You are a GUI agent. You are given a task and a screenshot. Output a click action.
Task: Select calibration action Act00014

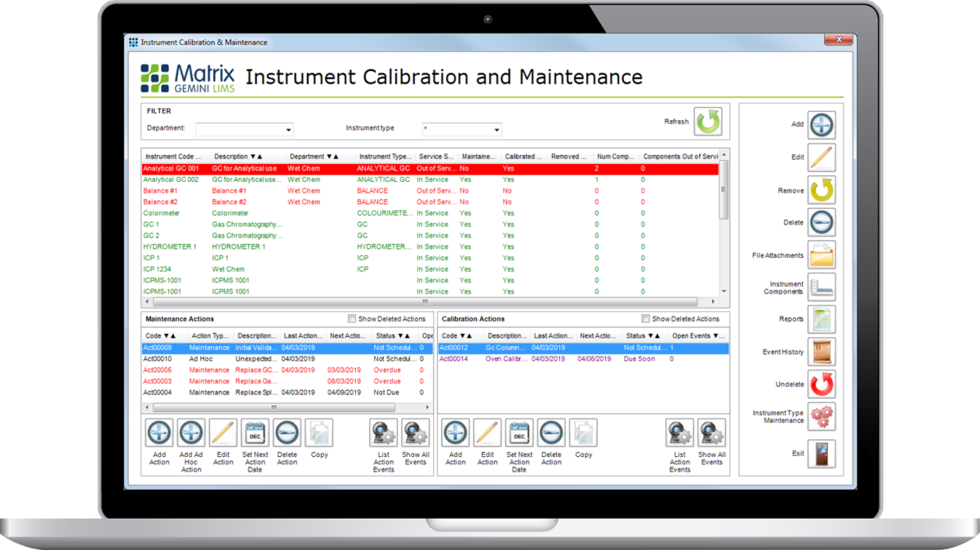584,359
